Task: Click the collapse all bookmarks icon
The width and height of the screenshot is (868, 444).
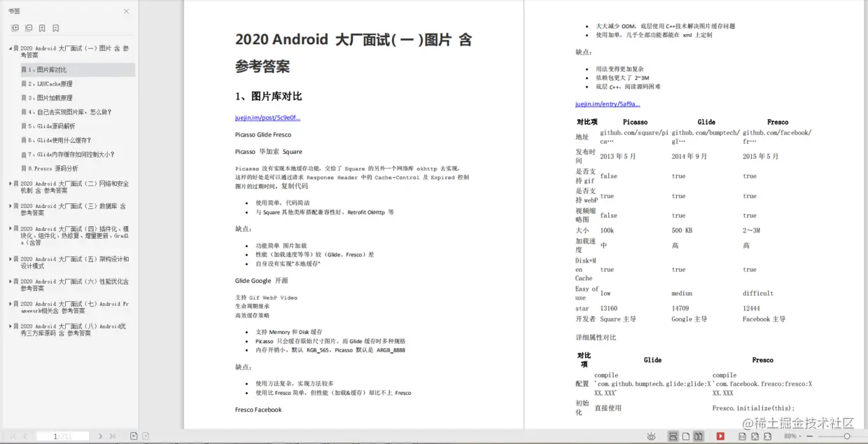Action: click(29, 28)
